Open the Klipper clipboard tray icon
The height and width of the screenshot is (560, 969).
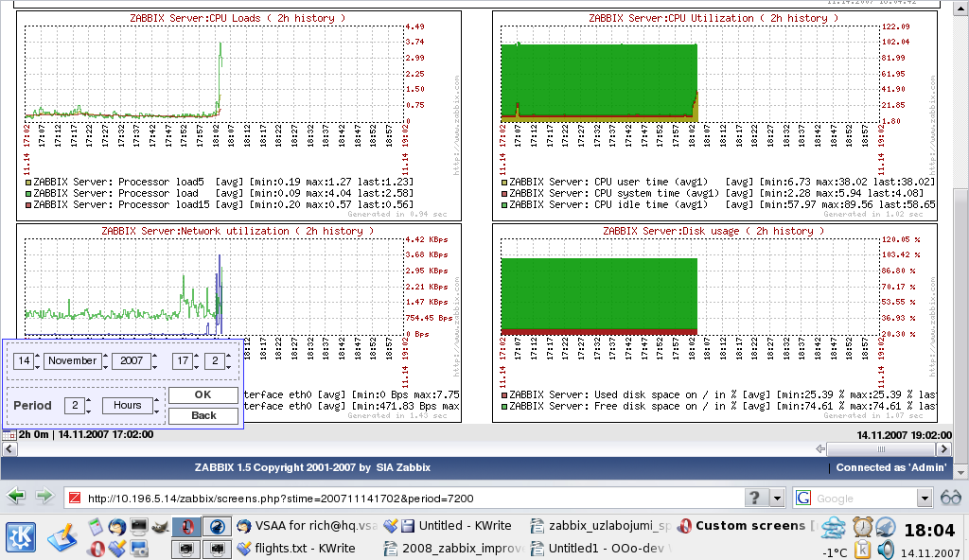[862, 549]
